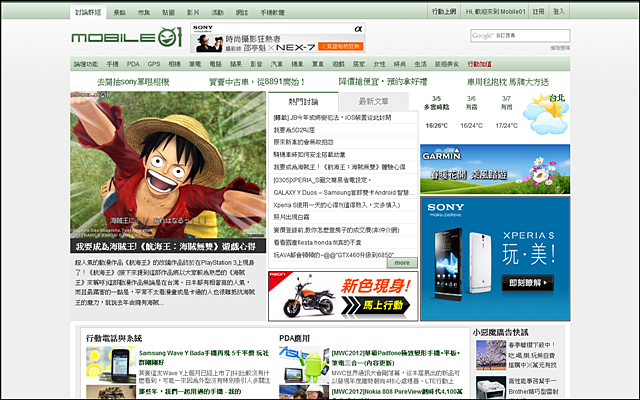
Task: Open the 討論群組 top tab
Action: click(88, 12)
